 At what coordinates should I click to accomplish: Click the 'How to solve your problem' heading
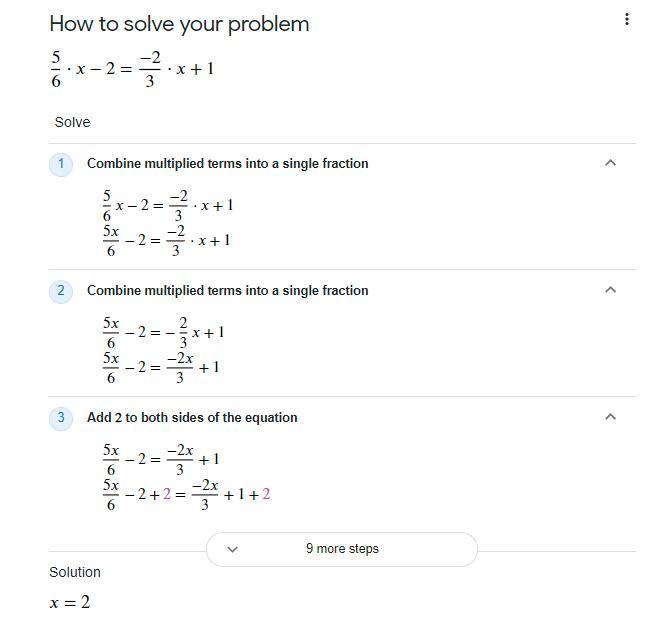(179, 24)
